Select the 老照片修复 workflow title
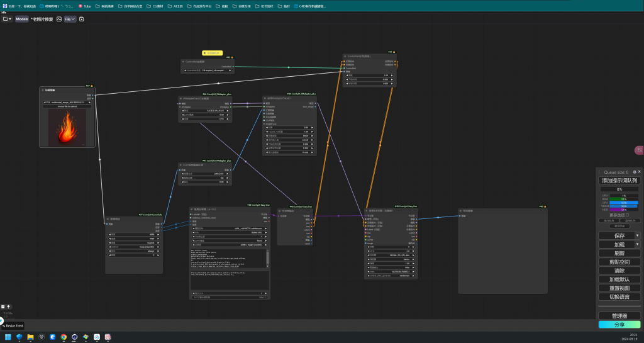 [x=42, y=19]
